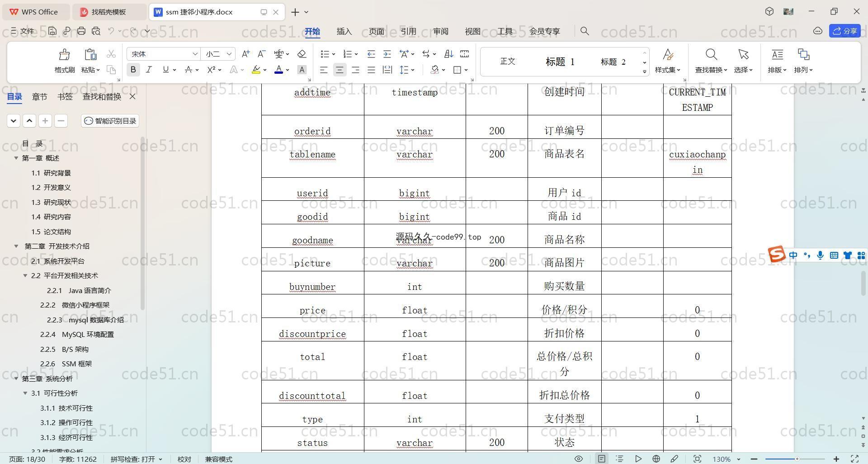Collapse the 3.1 可行性分析 tree node

point(25,393)
